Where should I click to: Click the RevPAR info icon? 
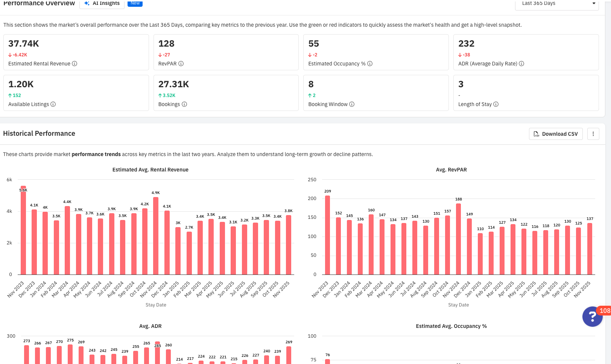click(181, 64)
